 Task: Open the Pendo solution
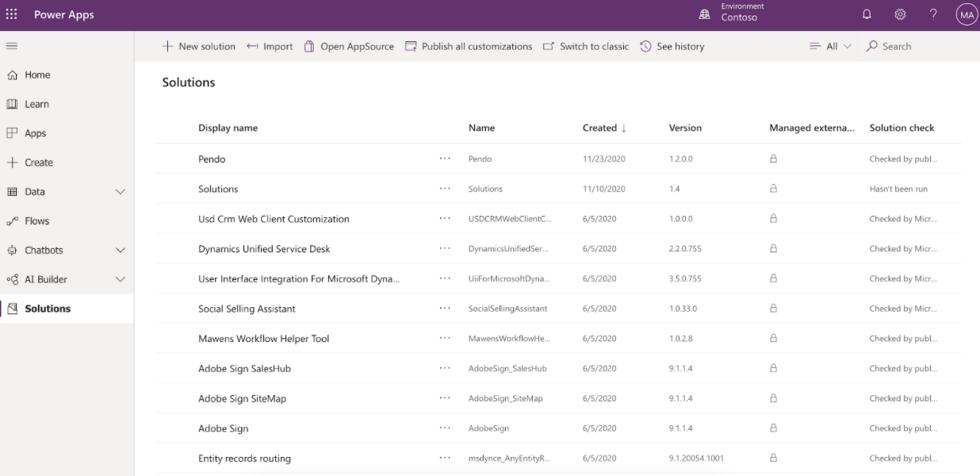pos(212,159)
